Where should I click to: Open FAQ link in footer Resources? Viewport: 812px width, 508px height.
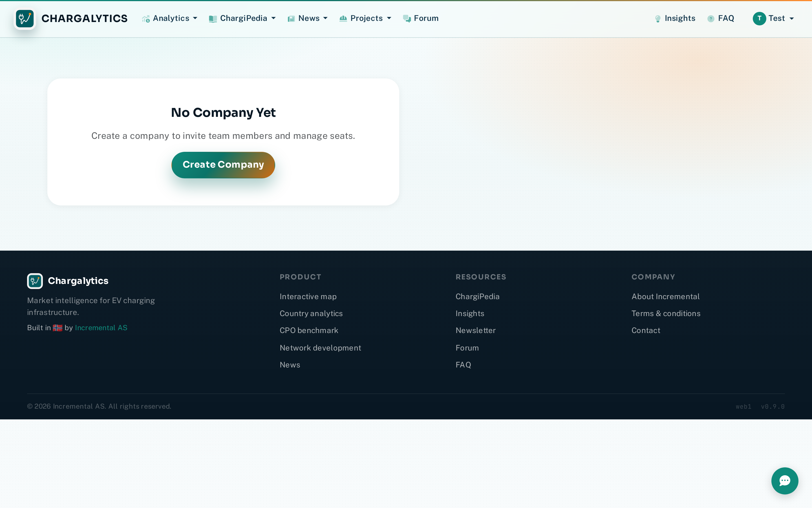point(464,365)
